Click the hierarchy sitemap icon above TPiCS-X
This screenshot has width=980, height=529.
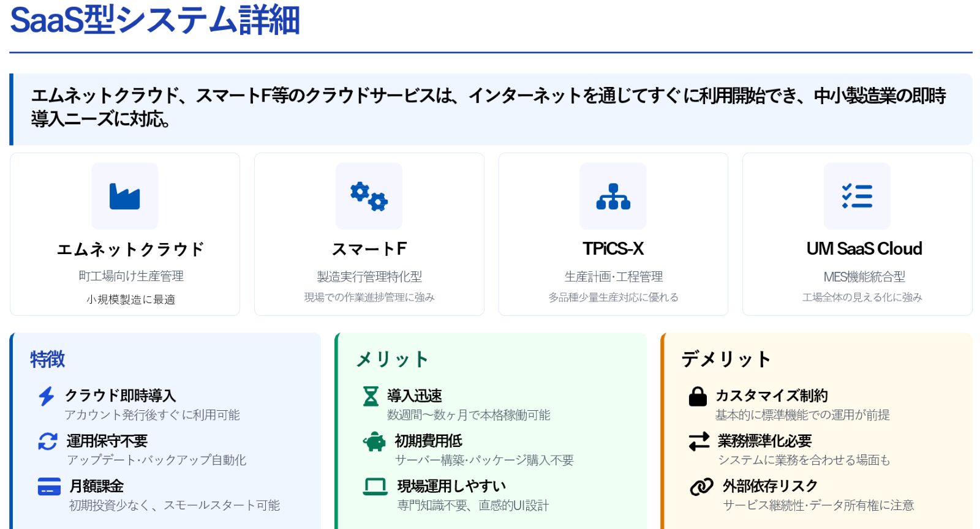click(613, 197)
